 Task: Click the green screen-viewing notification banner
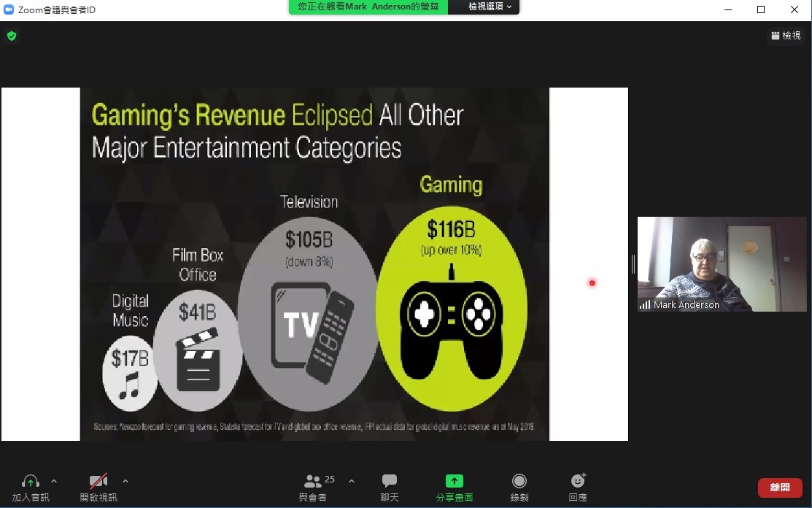point(368,7)
